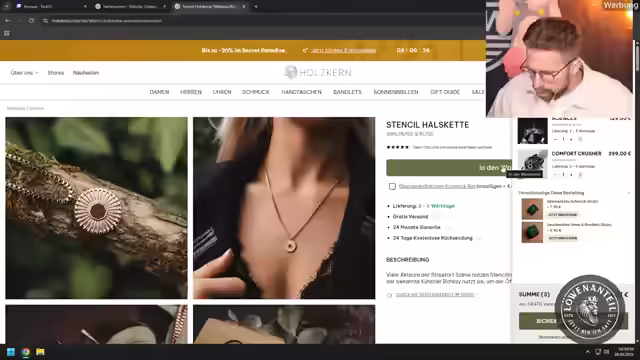Open File Explorer from the taskbar

(40, 352)
